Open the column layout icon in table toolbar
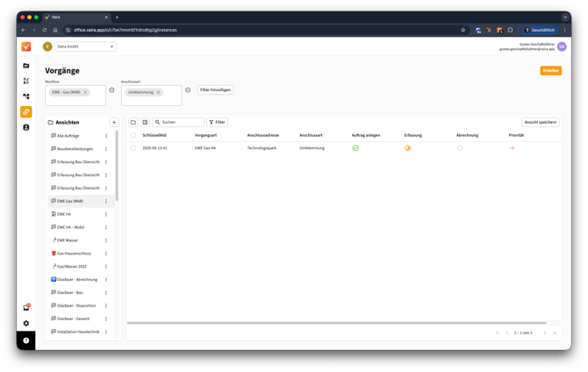Image resolution: width=588 pixels, height=372 pixels. 145,122
